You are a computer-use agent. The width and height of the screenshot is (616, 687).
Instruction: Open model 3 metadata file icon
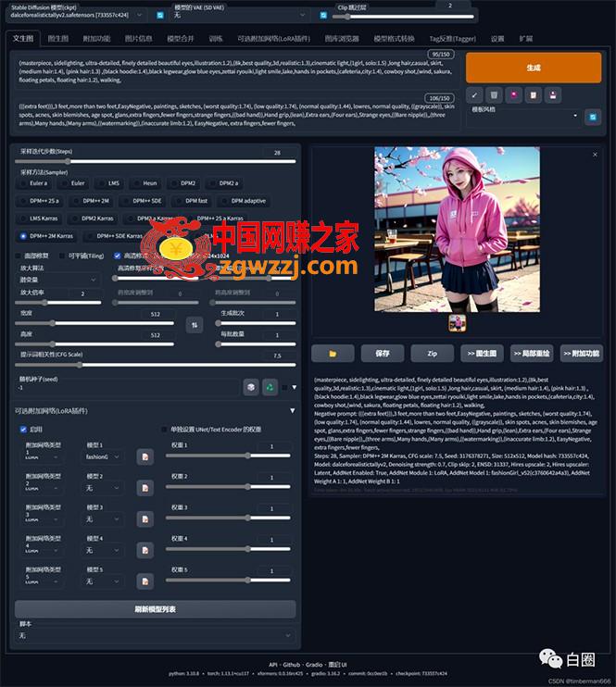point(145,519)
